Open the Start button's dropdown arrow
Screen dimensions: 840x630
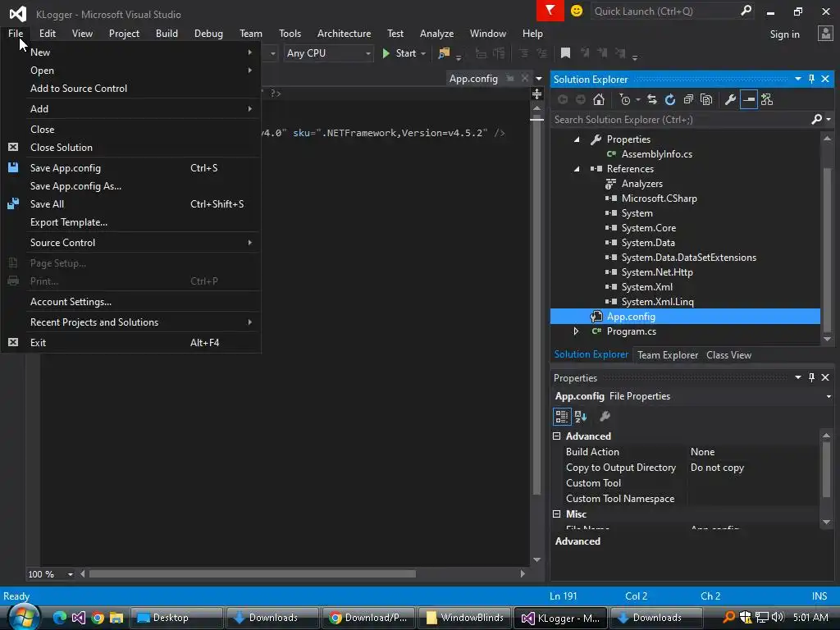click(x=423, y=53)
